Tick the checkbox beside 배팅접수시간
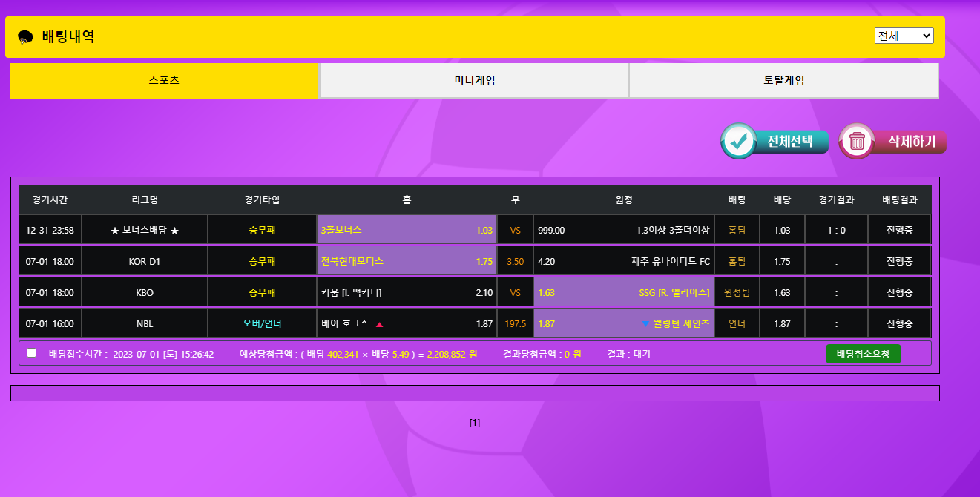Viewport: 980px width, 497px height. pos(32,353)
